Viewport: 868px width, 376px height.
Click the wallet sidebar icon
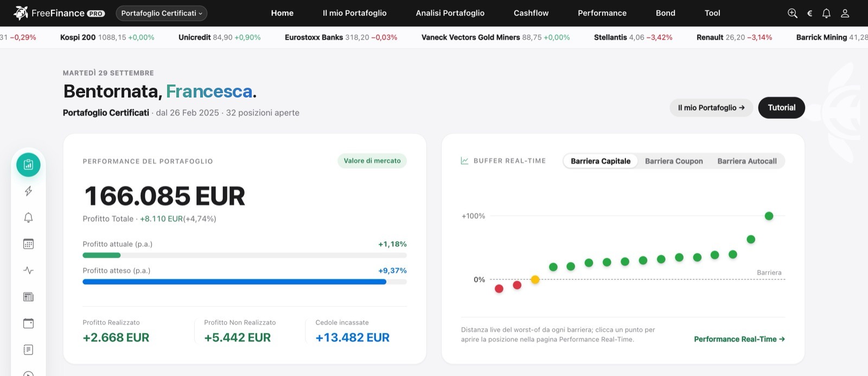(x=28, y=323)
